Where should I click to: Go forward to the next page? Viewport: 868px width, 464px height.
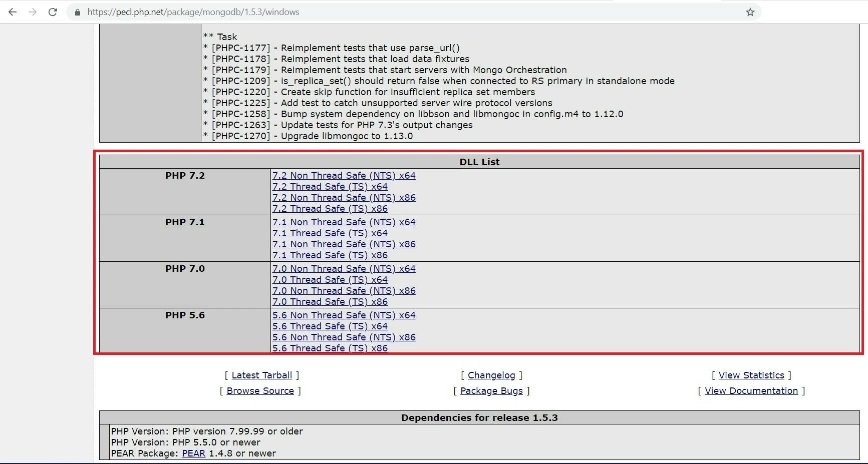click(33, 12)
